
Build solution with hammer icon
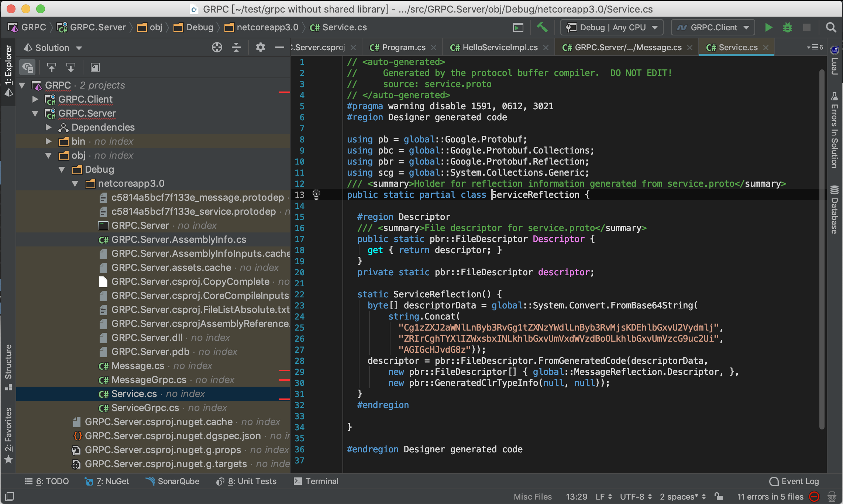[542, 28]
